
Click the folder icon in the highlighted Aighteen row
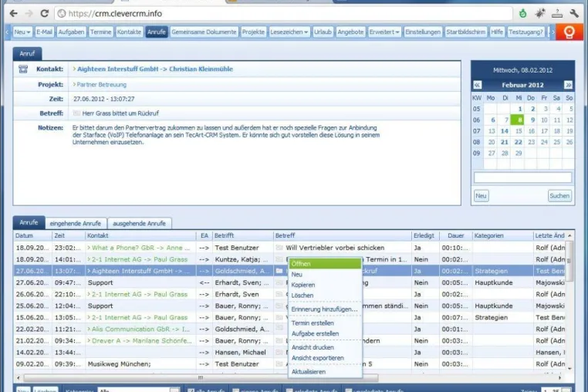[x=279, y=271]
